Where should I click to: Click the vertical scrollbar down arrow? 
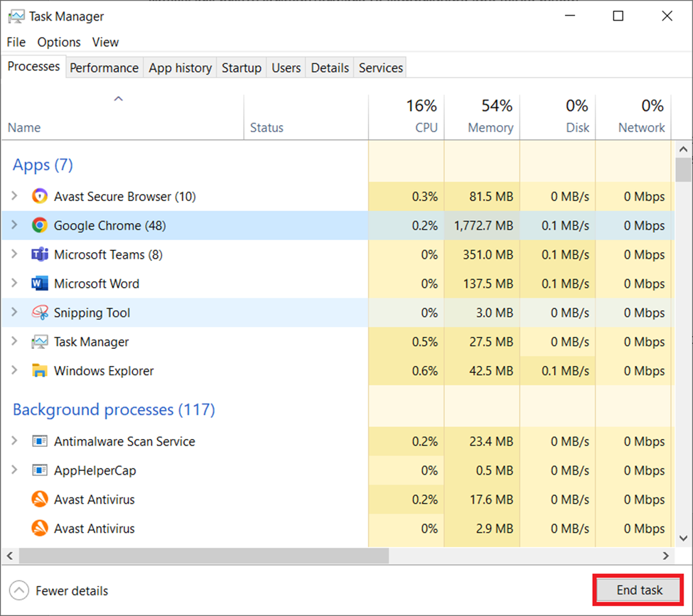tap(683, 539)
